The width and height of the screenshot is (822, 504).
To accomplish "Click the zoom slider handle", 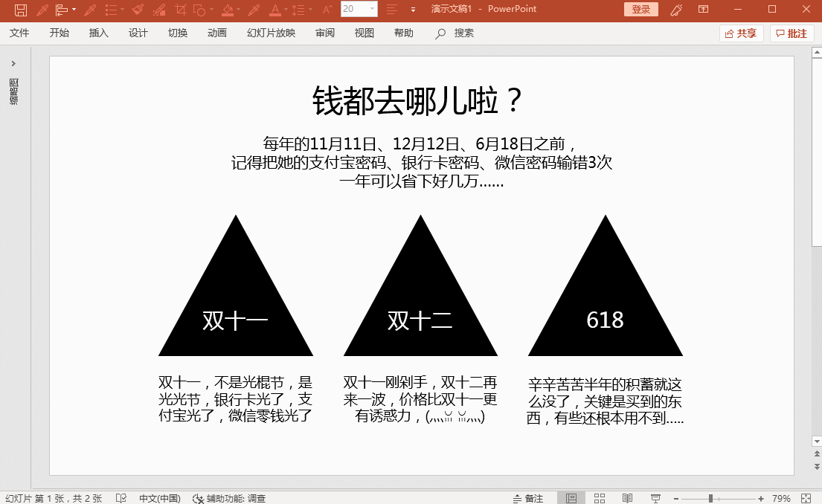I will coord(711,499).
